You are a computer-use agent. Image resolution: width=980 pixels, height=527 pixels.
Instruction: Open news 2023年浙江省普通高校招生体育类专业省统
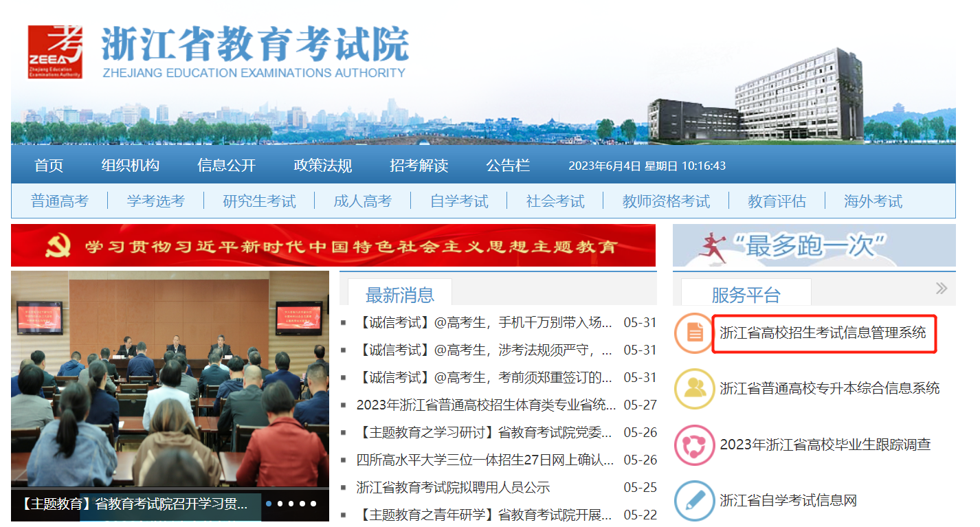point(487,405)
